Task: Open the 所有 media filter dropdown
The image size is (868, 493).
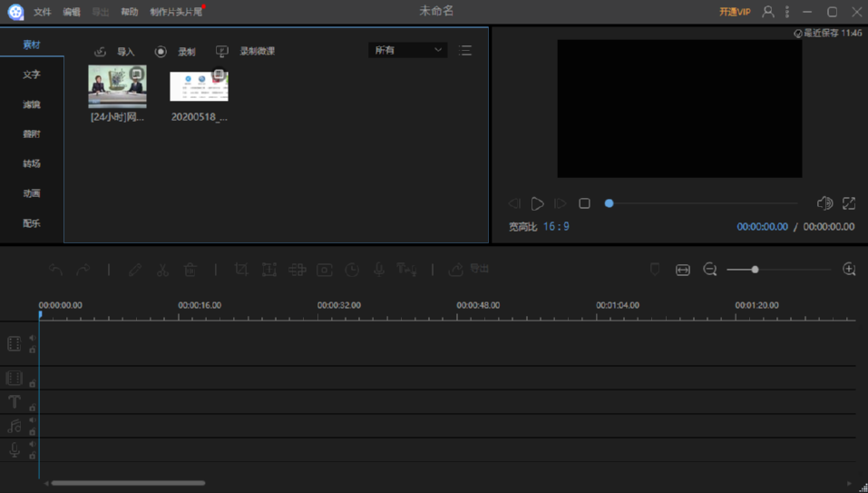Action: pyautogui.click(x=407, y=50)
